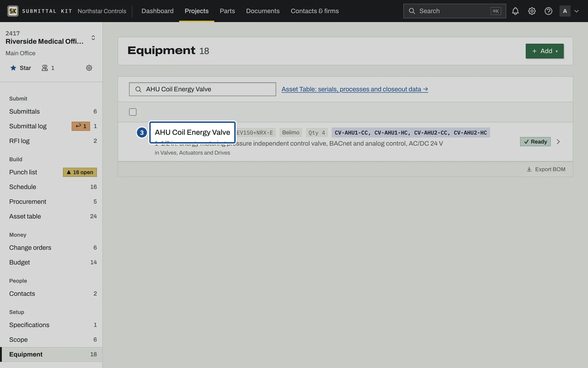Open the notifications bell icon
This screenshot has width=588, height=368.
pyautogui.click(x=515, y=11)
